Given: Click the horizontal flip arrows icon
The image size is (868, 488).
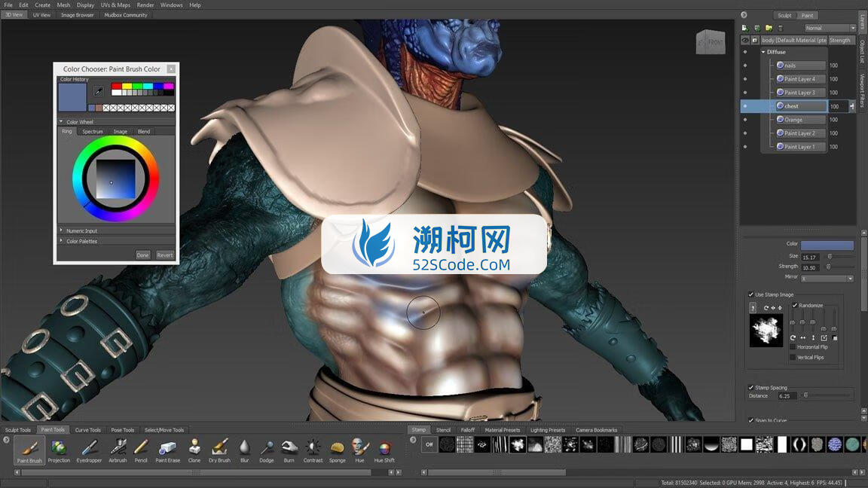Looking at the screenshot, I should 802,337.
